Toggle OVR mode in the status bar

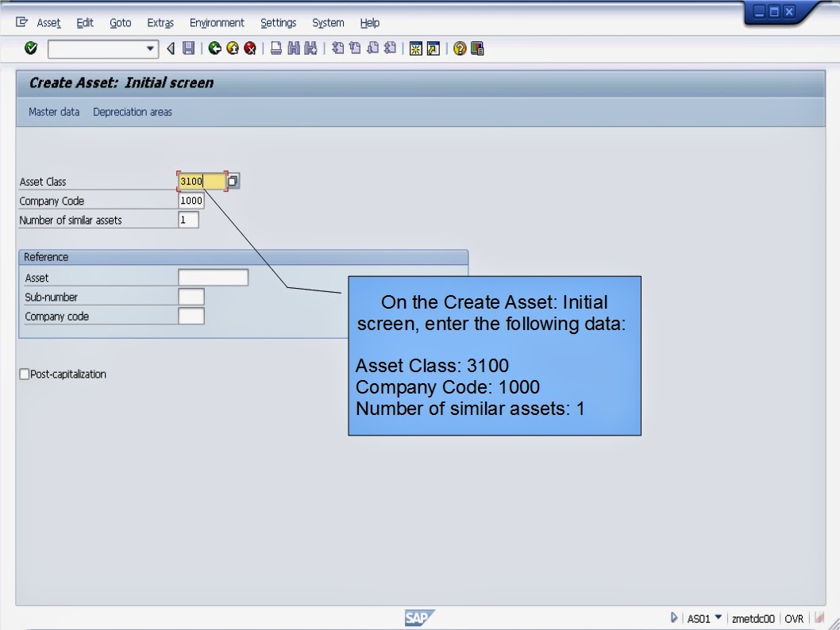click(794, 618)
